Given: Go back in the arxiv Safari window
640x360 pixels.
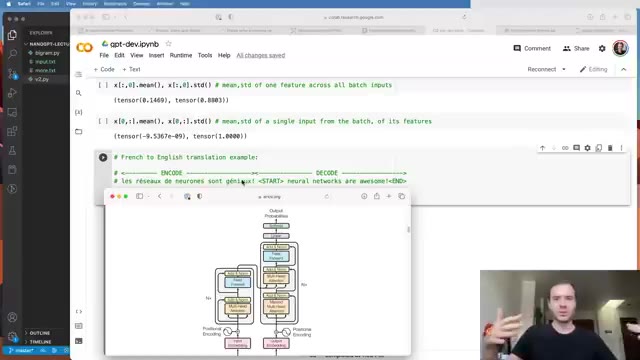Looking at the screenshot, I should [x=160, y=196].
